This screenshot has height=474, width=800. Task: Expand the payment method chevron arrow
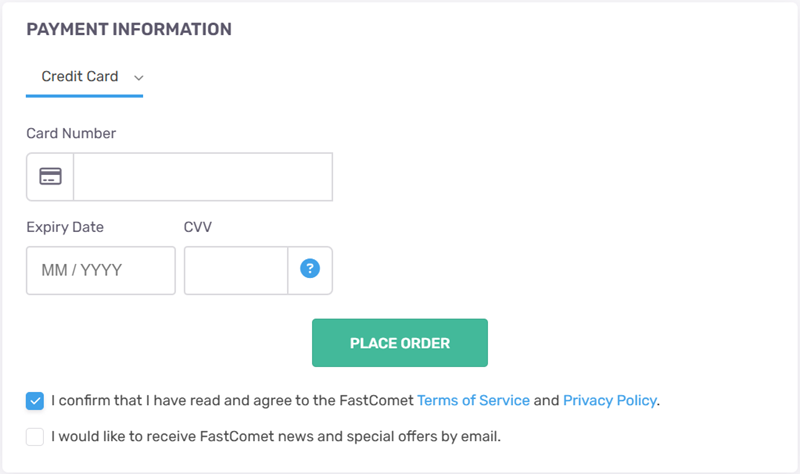click(x=139, y=78)
